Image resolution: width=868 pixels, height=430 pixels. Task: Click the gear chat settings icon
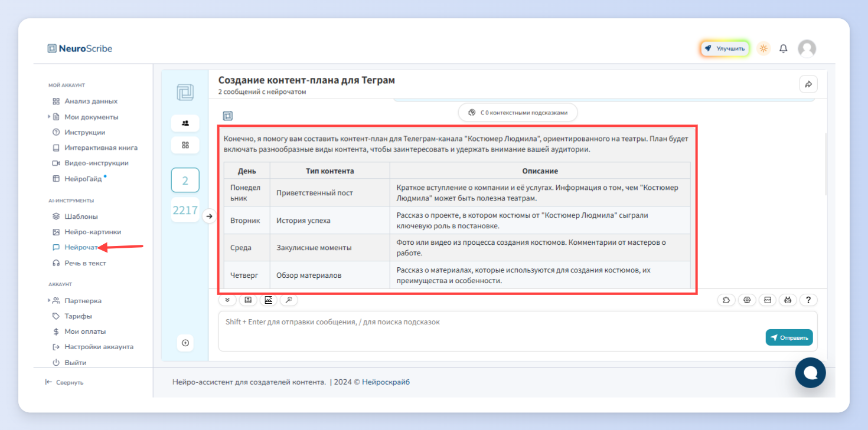747,300
